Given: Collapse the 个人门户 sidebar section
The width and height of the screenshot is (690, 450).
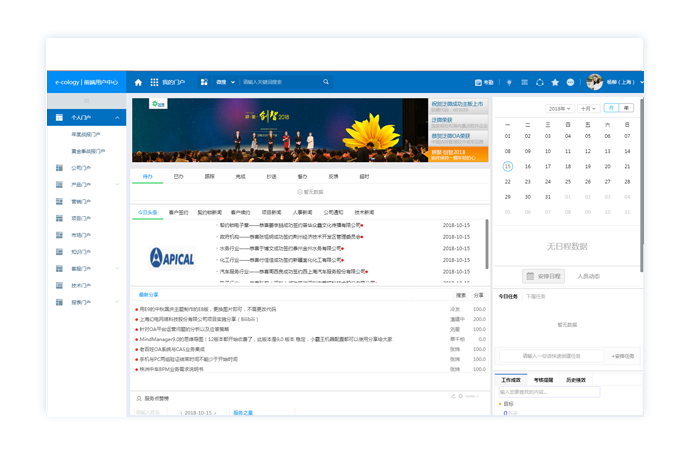Looking at the screenshot, I should pyautogui.click(x=117, y=117).
